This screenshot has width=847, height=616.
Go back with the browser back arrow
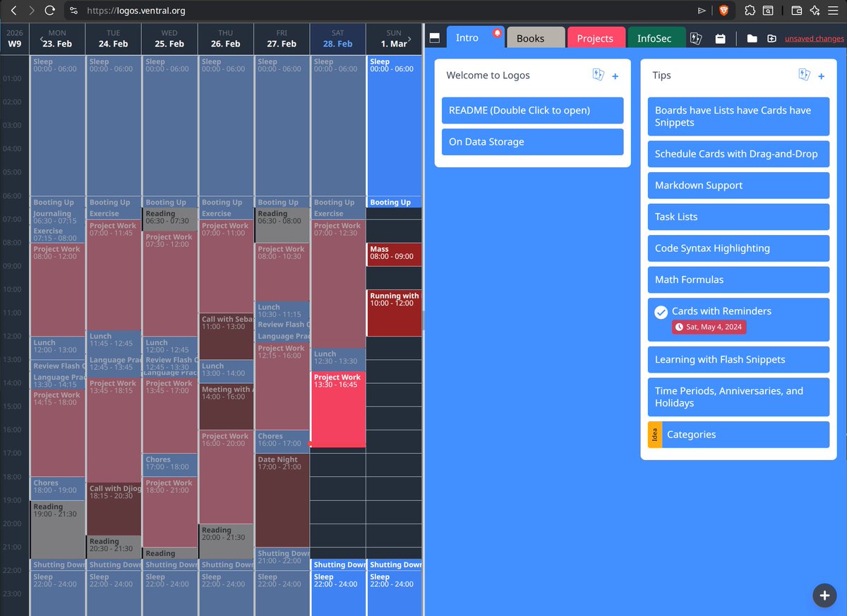pyautogui.click(x=13, y=11)
